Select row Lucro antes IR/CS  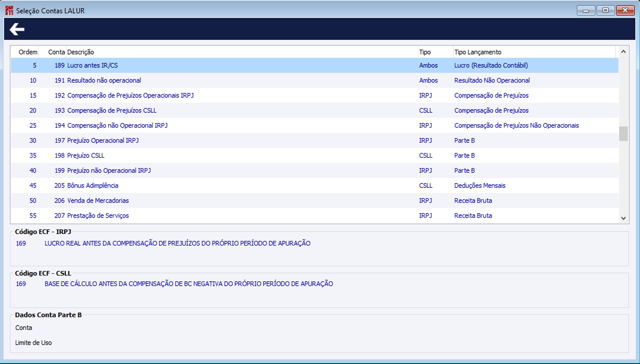315,65
